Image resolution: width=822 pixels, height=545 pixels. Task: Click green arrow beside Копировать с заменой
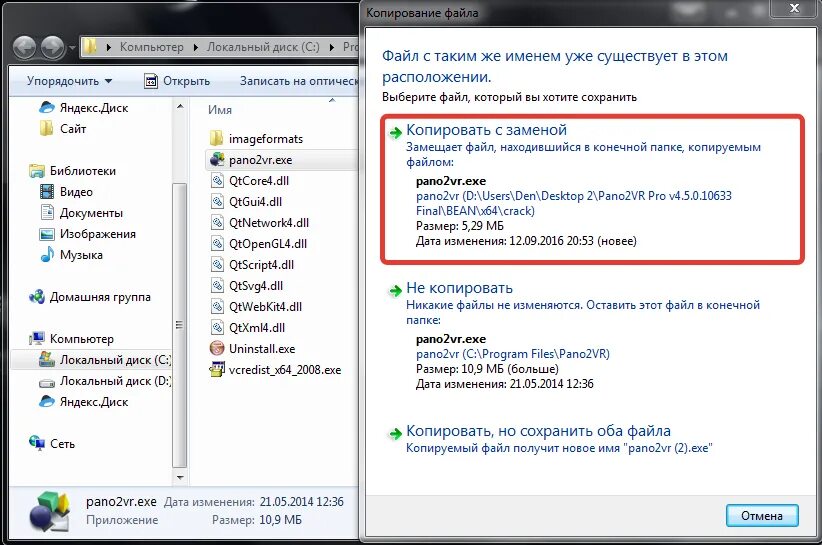click(x=395, y=133)
